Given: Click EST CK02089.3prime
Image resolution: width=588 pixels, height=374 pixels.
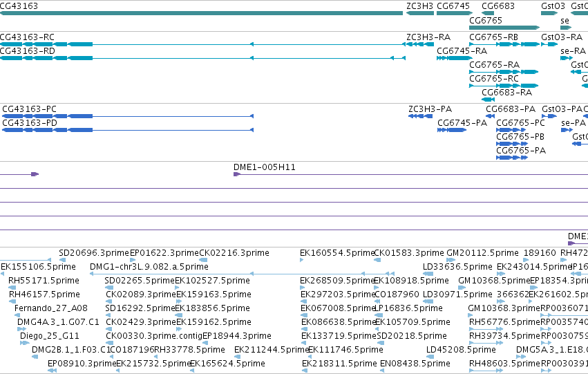Looking at the screenshot, I should coord(109,301).
